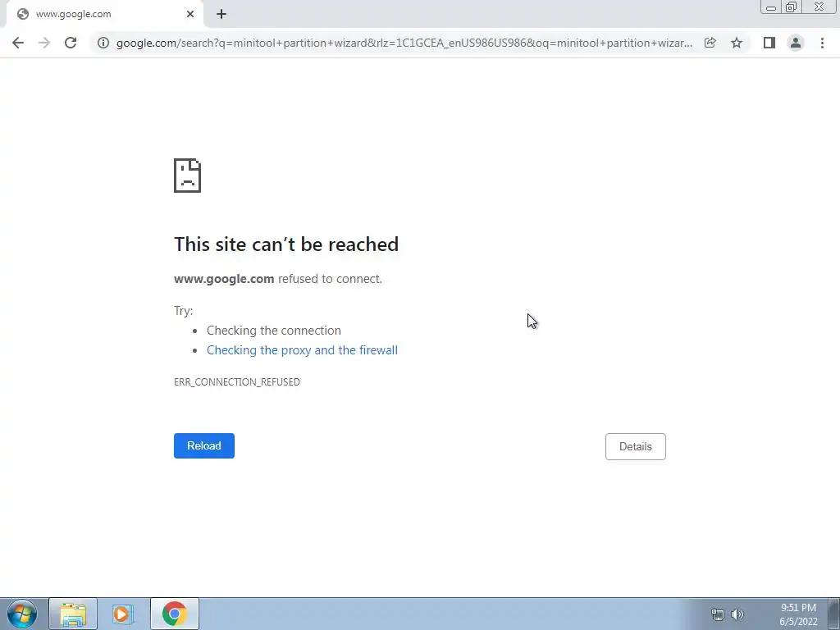Click the Chrome taskbar icon

[175, 614]
